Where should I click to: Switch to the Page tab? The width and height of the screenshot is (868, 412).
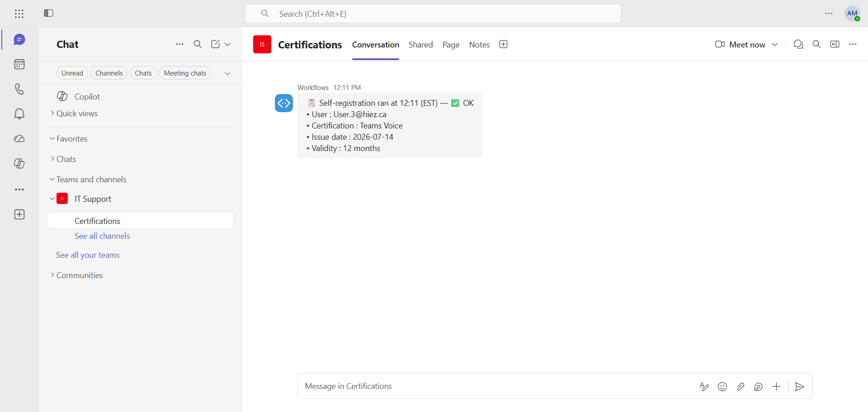(451, 45)
